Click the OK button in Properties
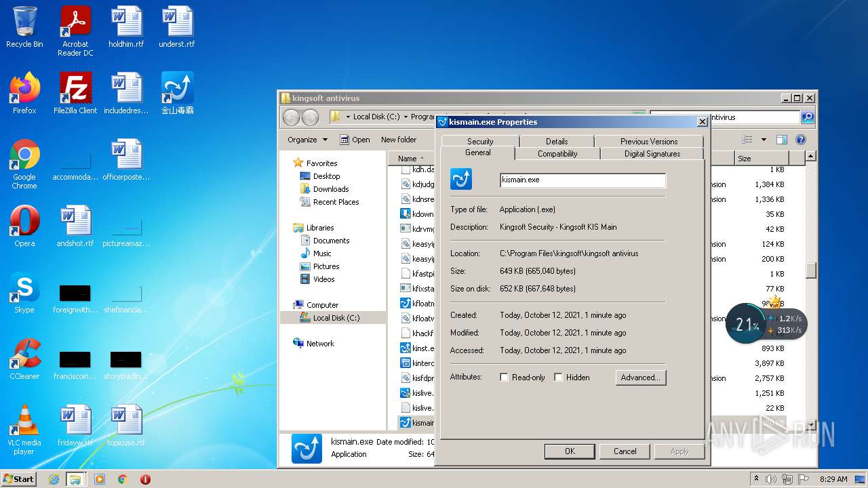 click(x=570, y=451)
